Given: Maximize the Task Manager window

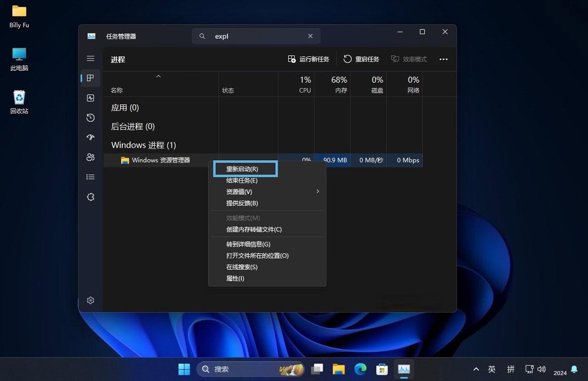Looking at the screenshot, I should pos(422,32).
